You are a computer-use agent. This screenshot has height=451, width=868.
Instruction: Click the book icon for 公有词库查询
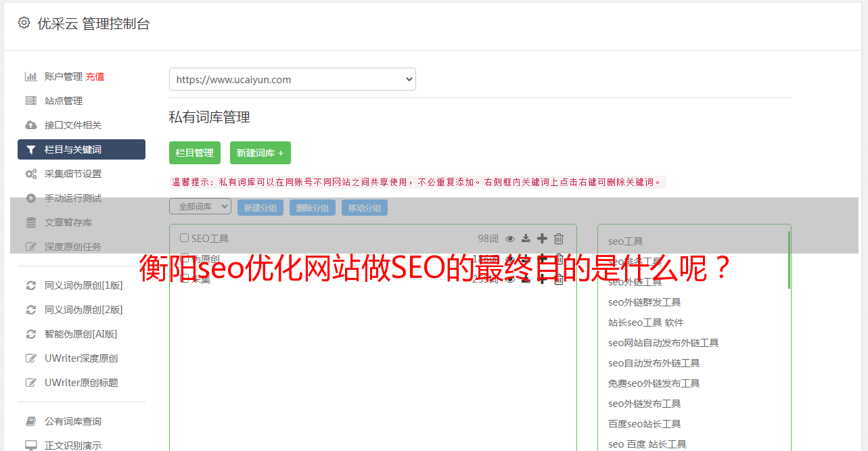pyautogui.click(x=31, y=421)
